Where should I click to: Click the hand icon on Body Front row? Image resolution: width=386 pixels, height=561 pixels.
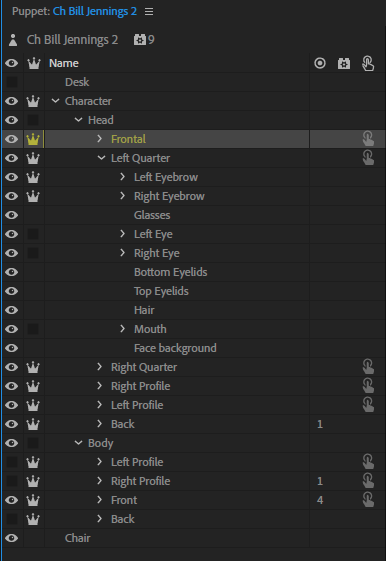point(368,499)
